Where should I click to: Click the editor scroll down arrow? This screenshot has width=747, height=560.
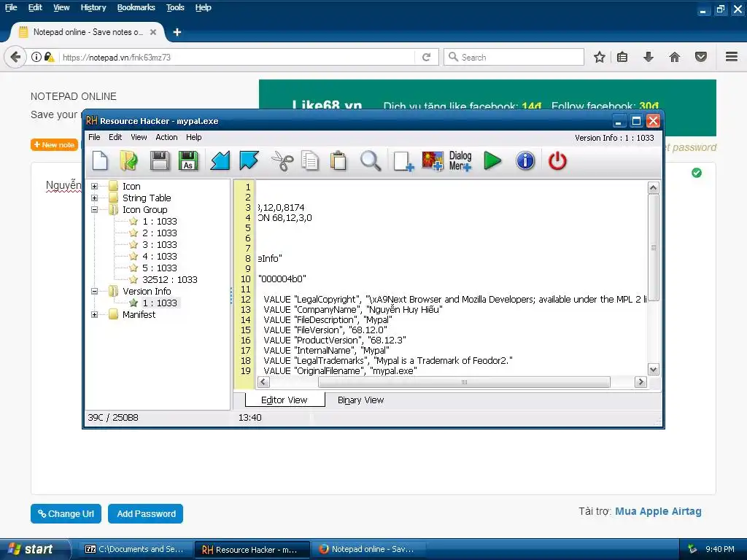pos(654,369)
